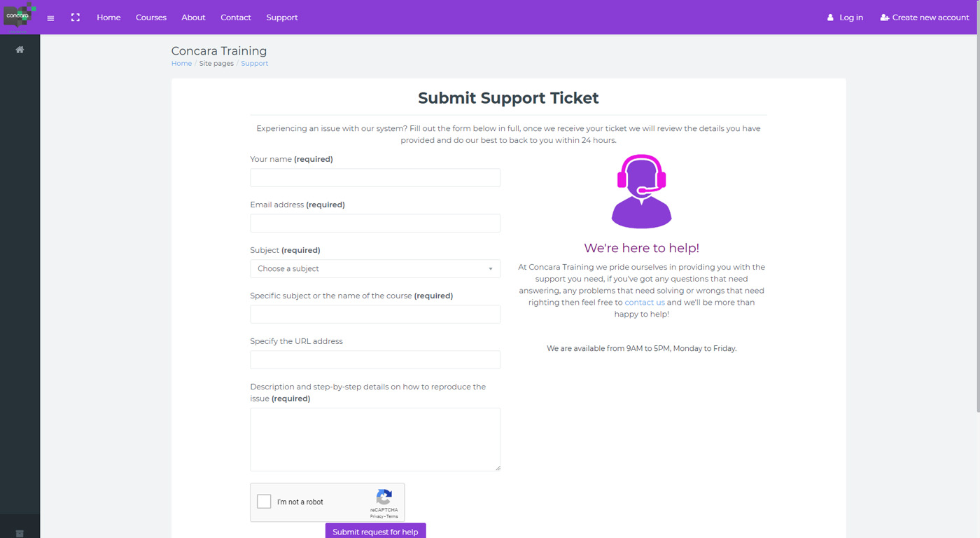This screenshot has height=538, width=980.
Task: Click the Home breadcrumb link
Action: (181, 64)
